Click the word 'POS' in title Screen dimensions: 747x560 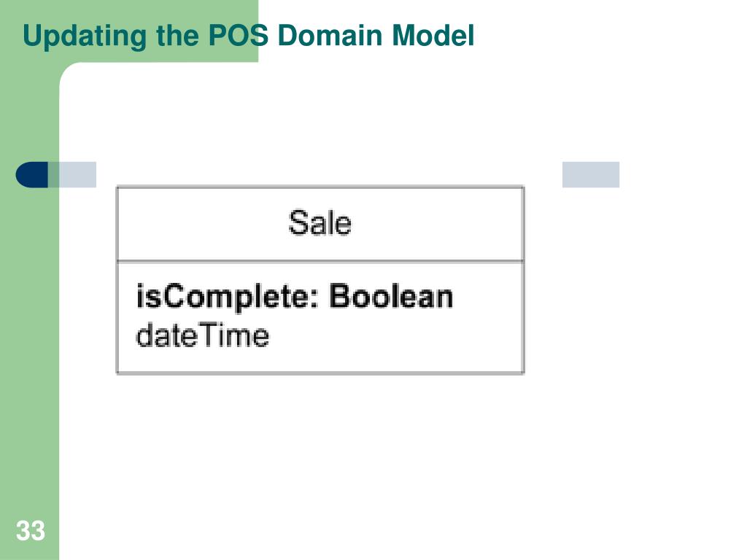[239, 36]
